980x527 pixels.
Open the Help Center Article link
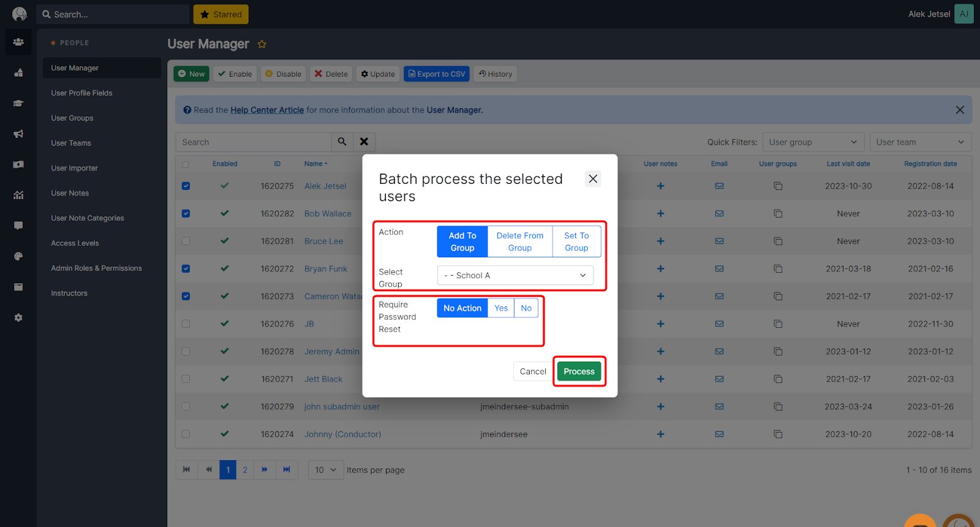click(267, 110)
